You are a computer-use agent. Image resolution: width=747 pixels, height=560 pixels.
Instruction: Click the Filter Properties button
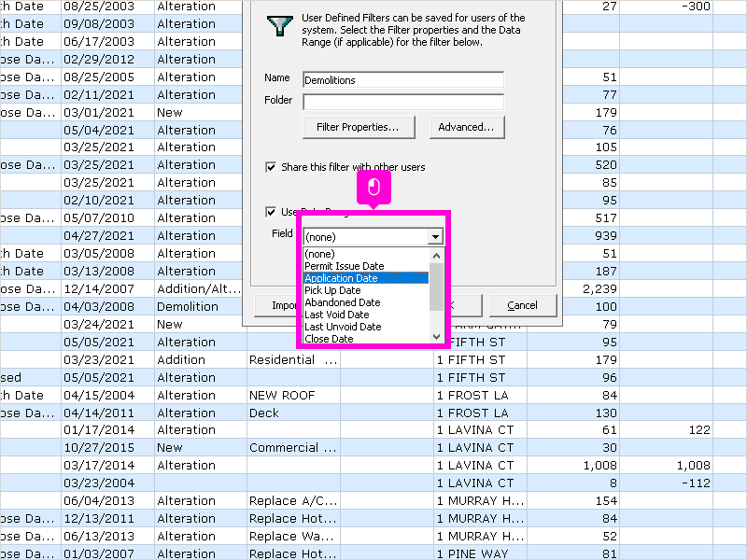[x=359, y=127]
